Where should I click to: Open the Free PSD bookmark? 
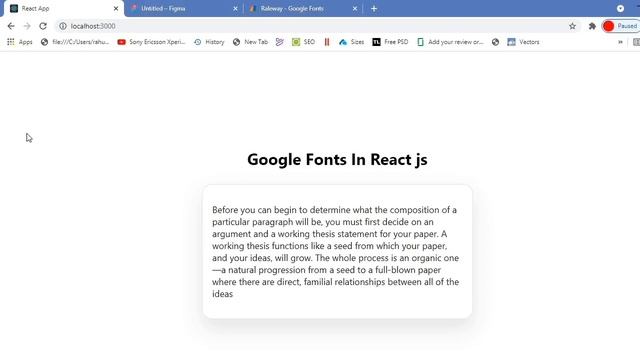tap(390, 42)
